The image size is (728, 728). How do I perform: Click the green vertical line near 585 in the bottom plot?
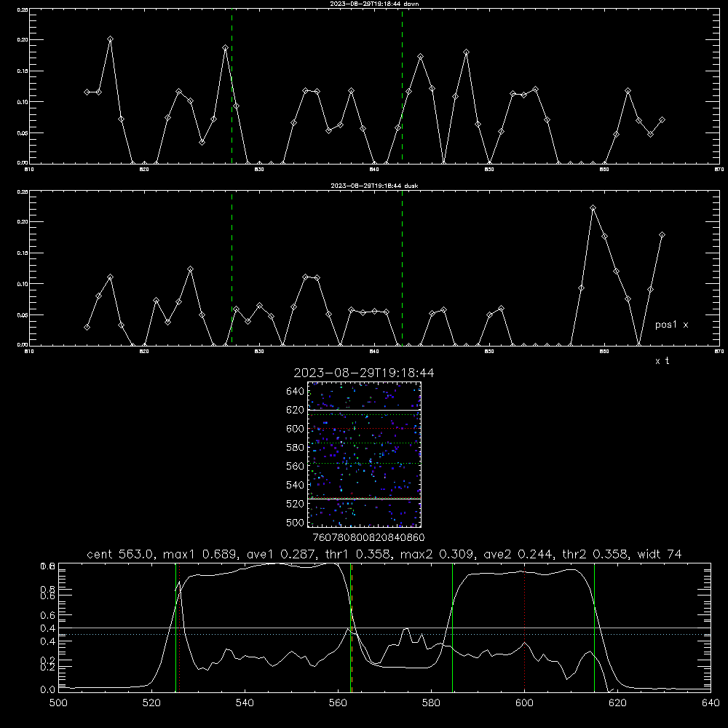452,628
